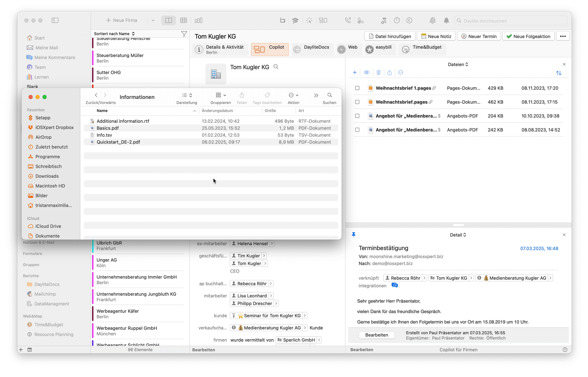588x377 pixels.
Task: Switch to board columns view
Action: [x=198, y=20]
